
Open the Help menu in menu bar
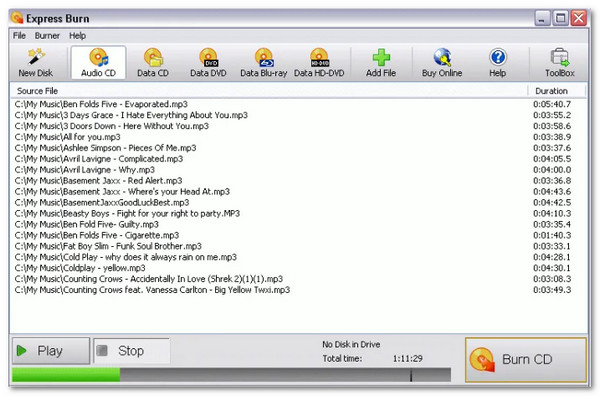click(77, 36)
